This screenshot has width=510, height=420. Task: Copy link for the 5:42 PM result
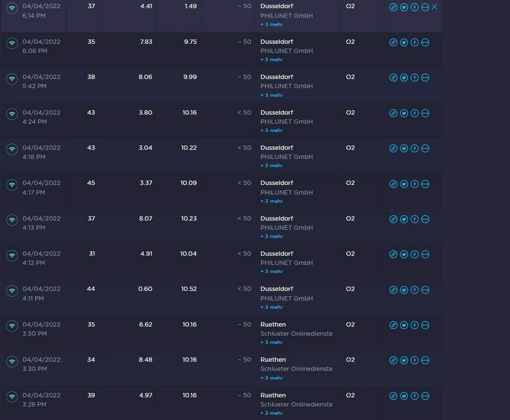pyautogui.click(x=393, y=78)
